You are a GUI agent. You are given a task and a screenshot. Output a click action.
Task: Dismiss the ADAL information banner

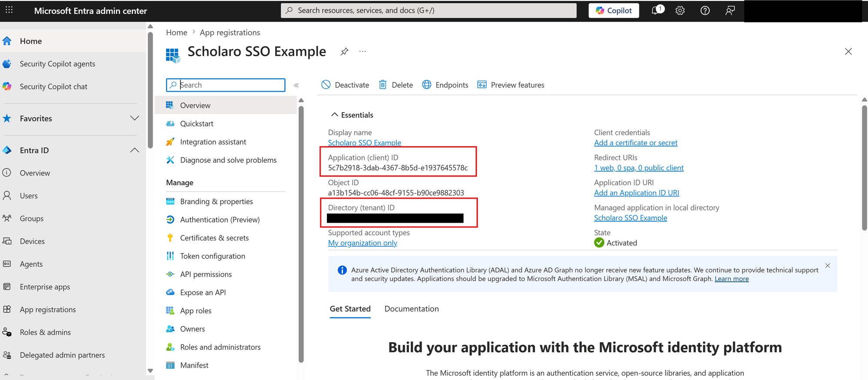pos(828,266)
